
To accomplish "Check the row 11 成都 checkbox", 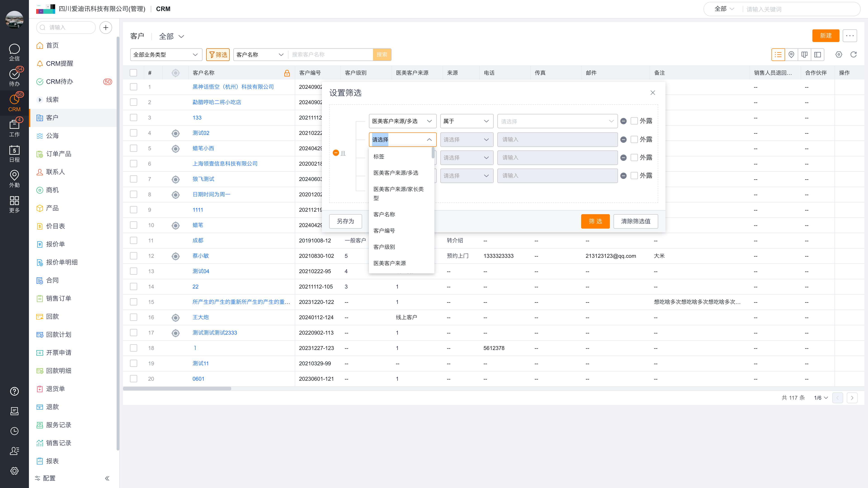I will tap(133, 240).
